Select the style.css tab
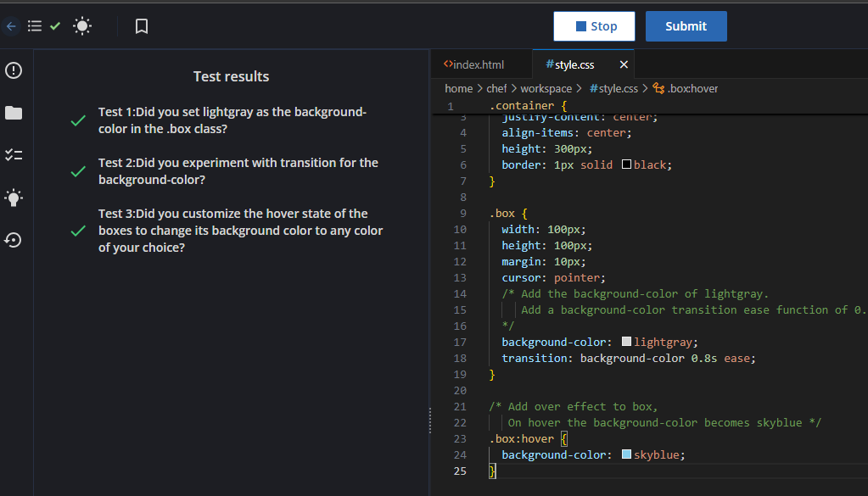Image resolution: width=868 pixels, height=496 pixels. click(x=570, y=64)
